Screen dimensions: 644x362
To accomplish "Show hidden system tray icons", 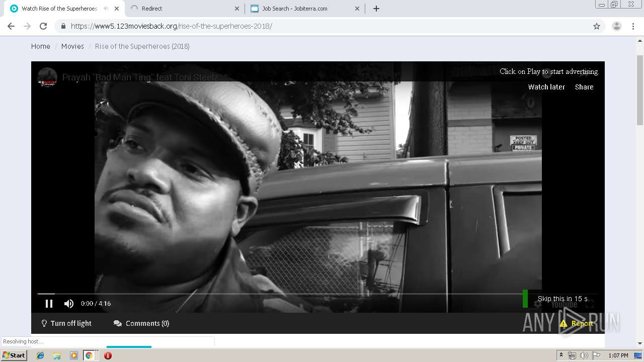I will pos(561,355).
